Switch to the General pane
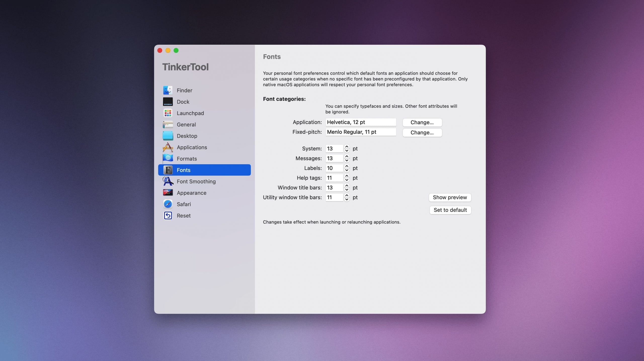 pyautogui.click(x=186, y=125)
